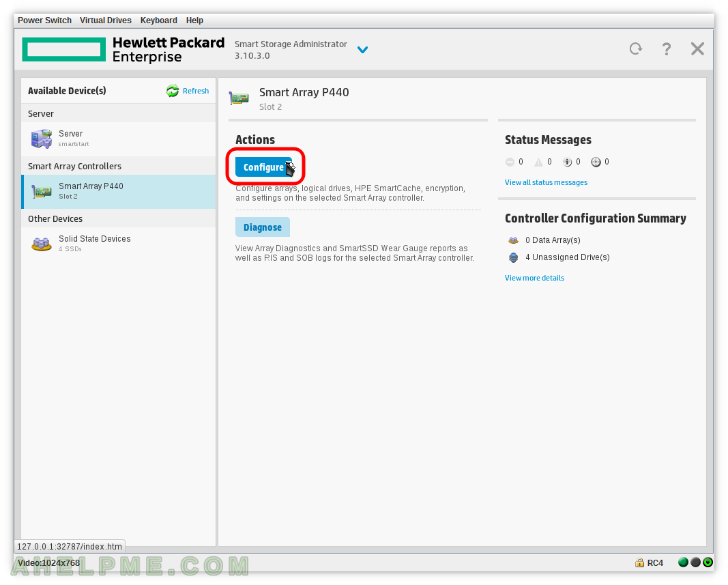728x585 pixels.
Task: Open View all status messages link
Action: pos(546,183)
